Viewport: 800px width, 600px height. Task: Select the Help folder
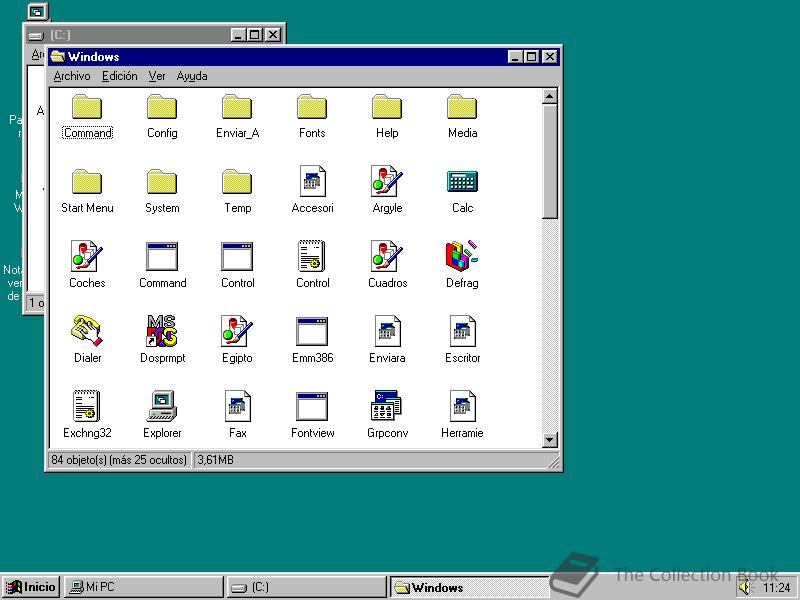click(387, 107)
